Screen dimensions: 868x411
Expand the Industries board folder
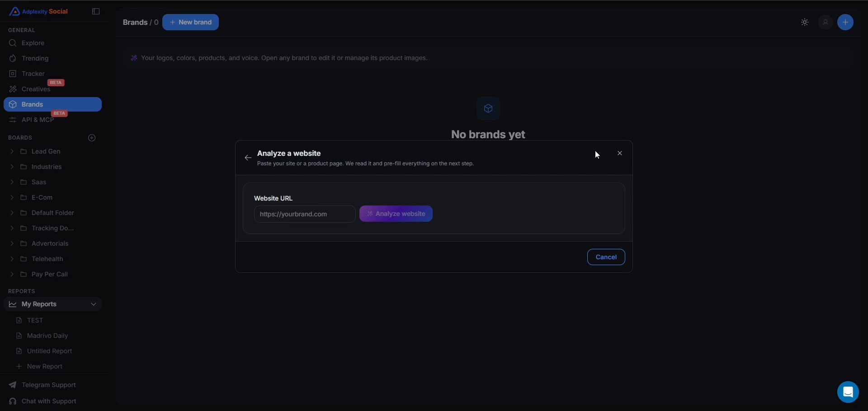coord(12,167)
